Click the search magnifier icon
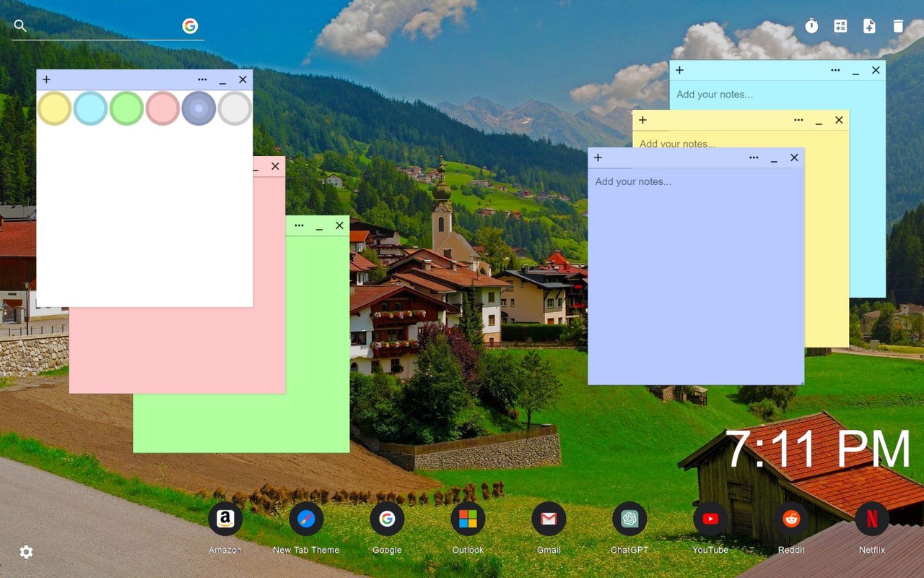924x578 pixels. coord(20,26)
